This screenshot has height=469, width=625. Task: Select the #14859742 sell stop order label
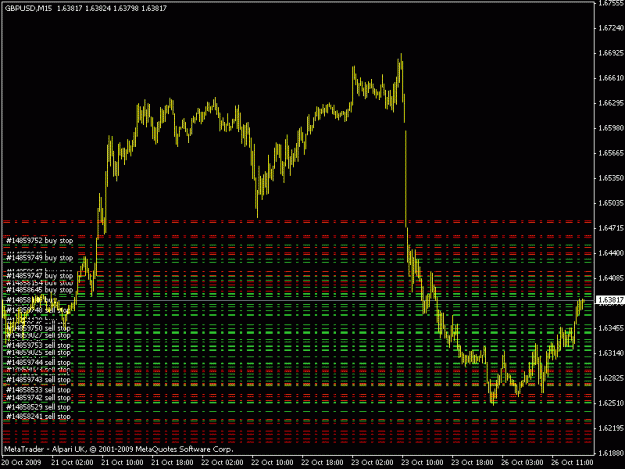(38, 398)
